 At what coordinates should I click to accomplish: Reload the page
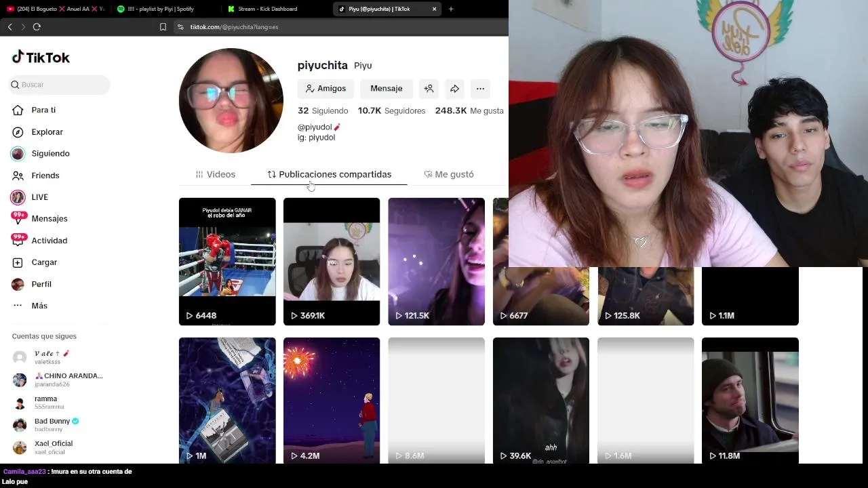(37, 26)
